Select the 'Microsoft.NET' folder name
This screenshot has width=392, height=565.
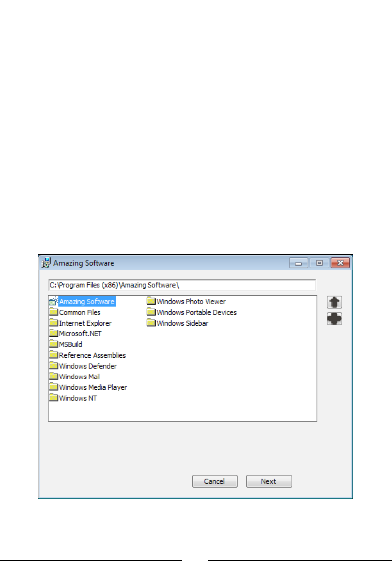pyautogui.click(x=80, y=334)
